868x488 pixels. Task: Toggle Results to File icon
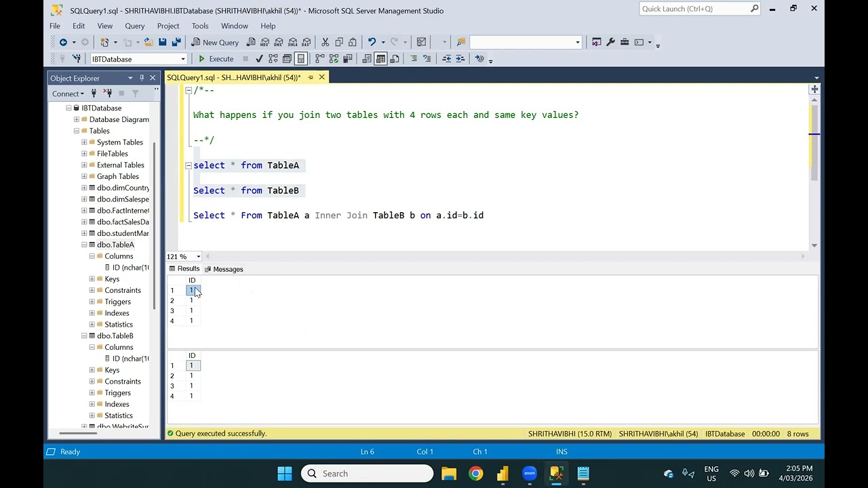pyautogui.click(x=395, y=59)
